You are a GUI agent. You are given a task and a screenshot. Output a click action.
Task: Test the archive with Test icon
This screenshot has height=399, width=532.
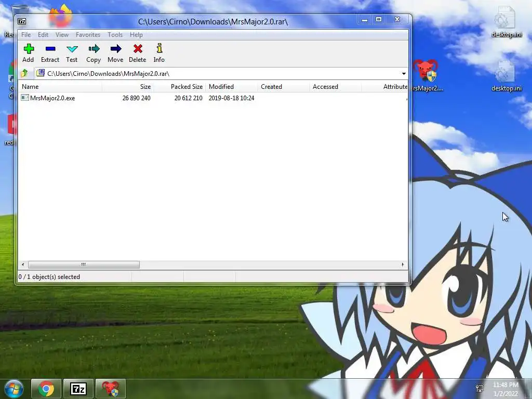tap(72, 53)
